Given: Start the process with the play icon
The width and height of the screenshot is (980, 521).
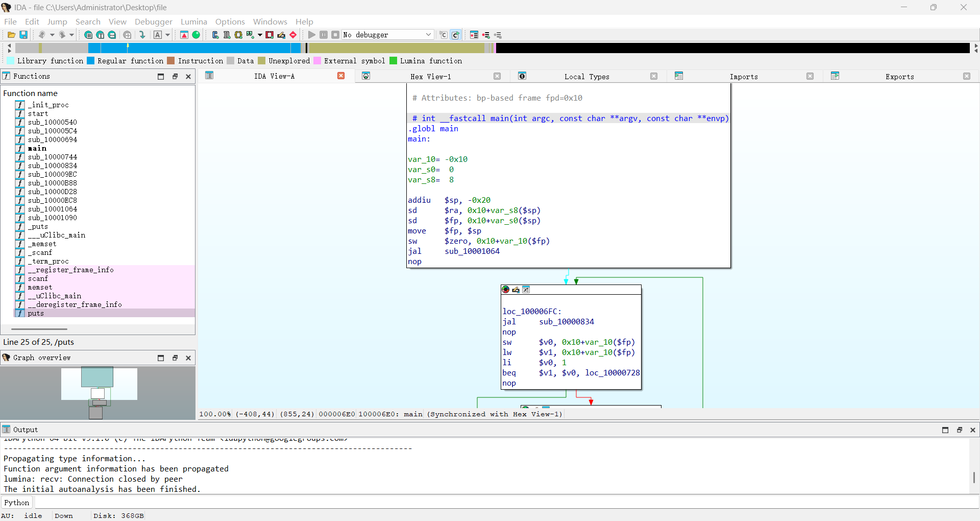Looking at the screenshot, I should click(311, 35).
